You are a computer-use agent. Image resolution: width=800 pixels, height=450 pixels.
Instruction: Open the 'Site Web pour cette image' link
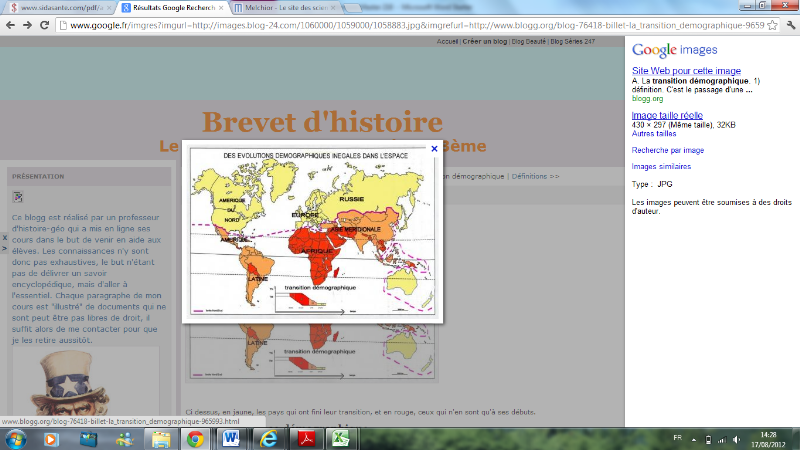(x=686, y=71)
